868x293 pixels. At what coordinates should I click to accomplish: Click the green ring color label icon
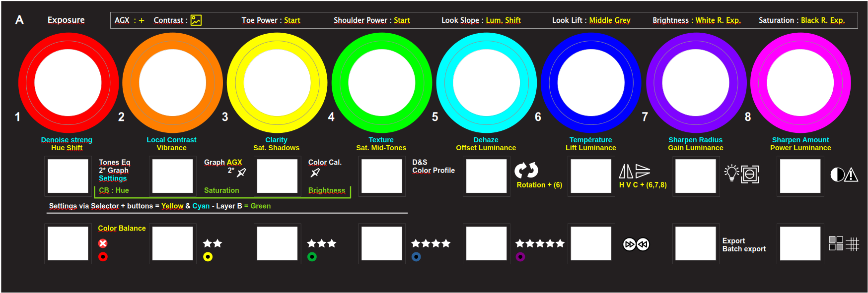[x=312, y=257]
